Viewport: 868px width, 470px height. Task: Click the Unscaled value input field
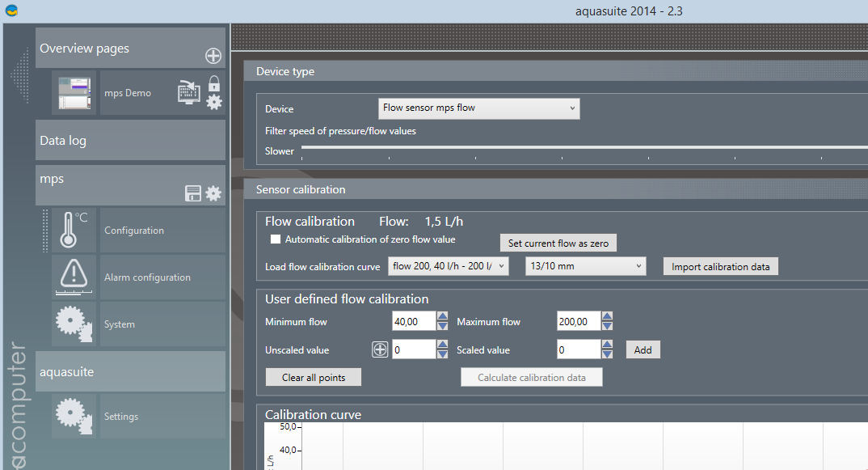(x=414, y=349)
